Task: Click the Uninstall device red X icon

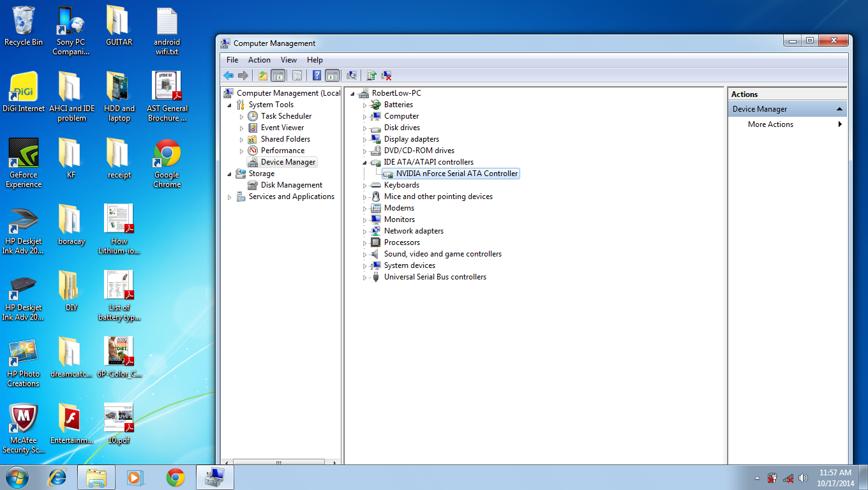Action: (386, 75)
